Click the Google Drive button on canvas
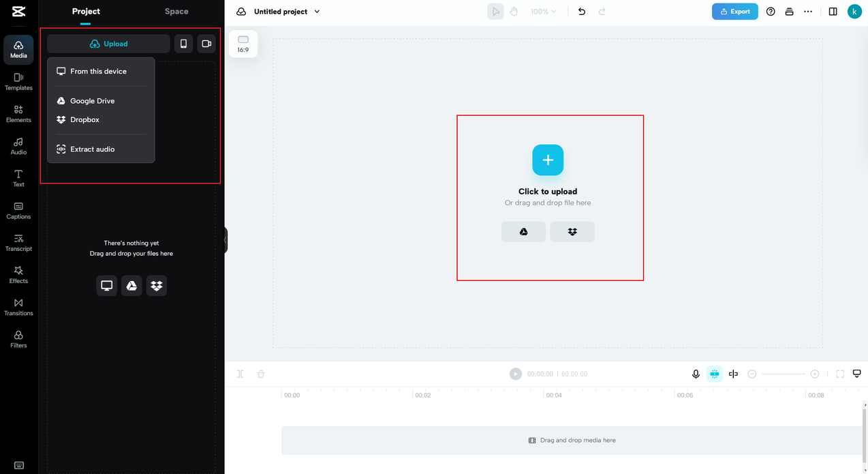 (x=523, y=232)
